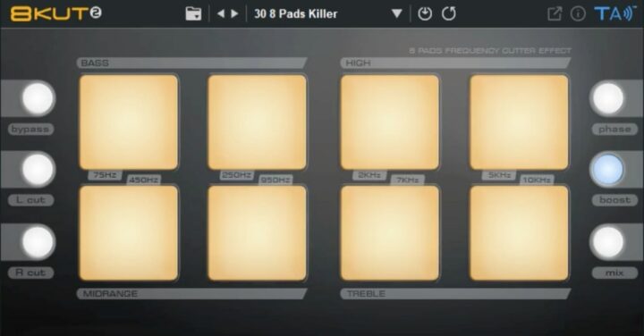
Task: Tap the 7KHz treble pad
Action: 390,233
